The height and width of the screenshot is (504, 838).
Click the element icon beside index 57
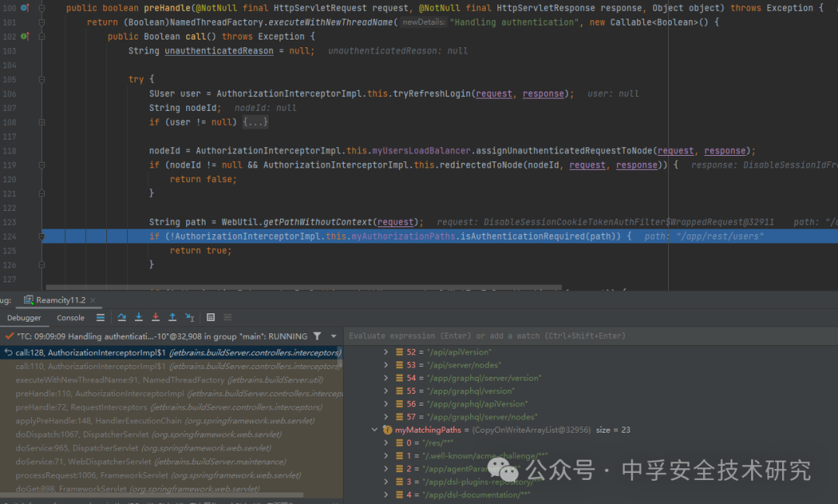pos(400,417)
